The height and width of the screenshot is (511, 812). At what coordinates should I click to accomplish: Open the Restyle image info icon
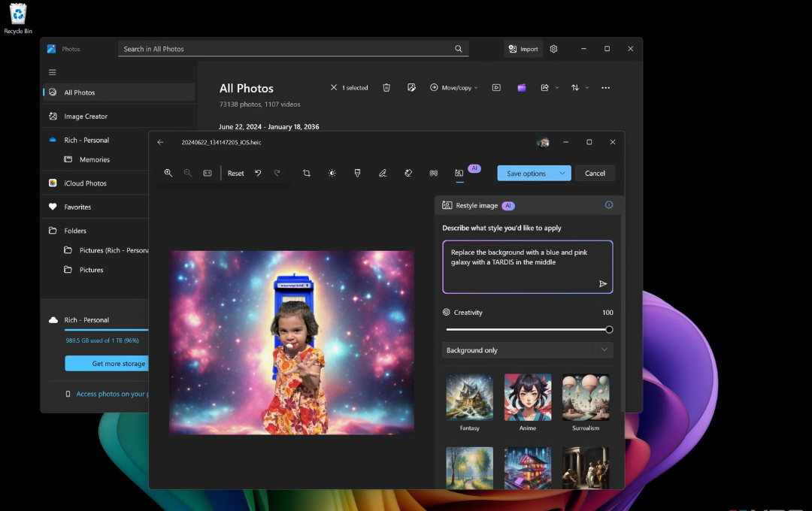[609, 205]
